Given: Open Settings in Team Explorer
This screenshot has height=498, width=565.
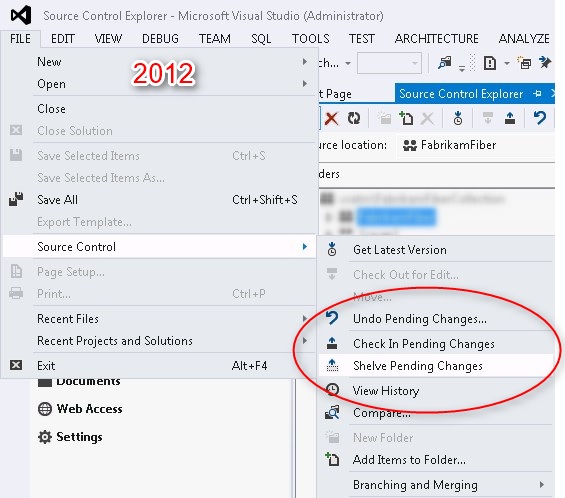Looking at the screenshot, I should click(79, 437).
